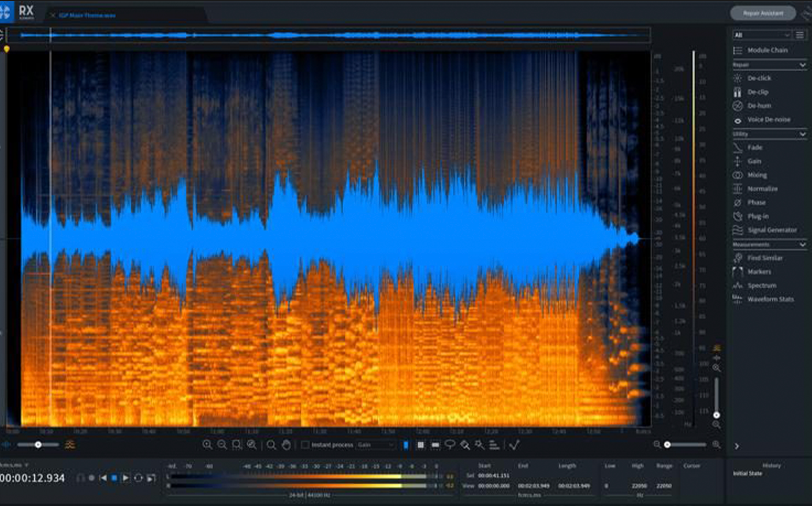Viewport: 812px width, 506px height.
Task: Collapse the Repair module category
Action: (802, 65)
